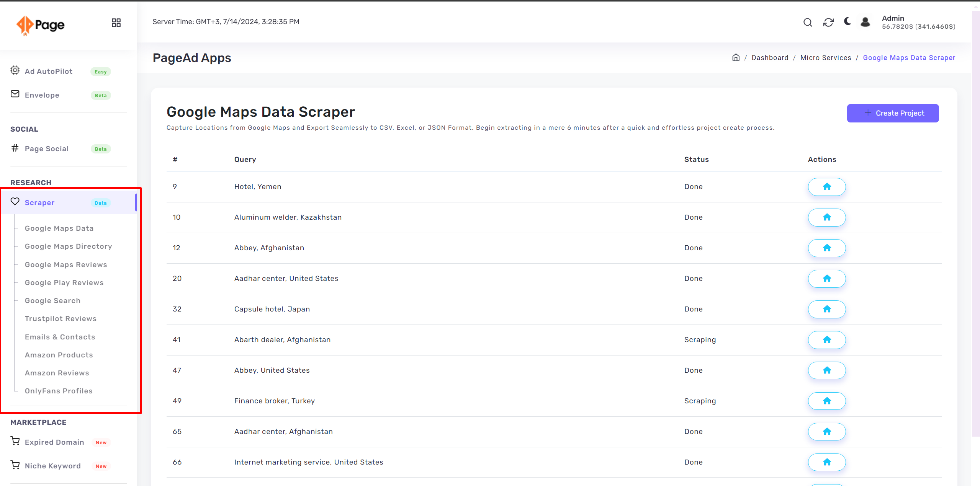Click row number 66 cell

pyautogui.click(x=177, y=462)
